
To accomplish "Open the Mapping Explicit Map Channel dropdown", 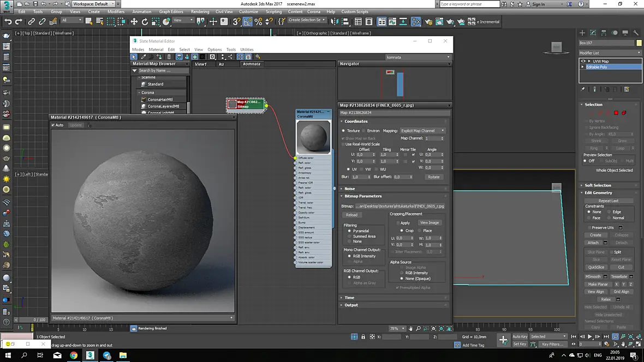I will pos(422,130).
